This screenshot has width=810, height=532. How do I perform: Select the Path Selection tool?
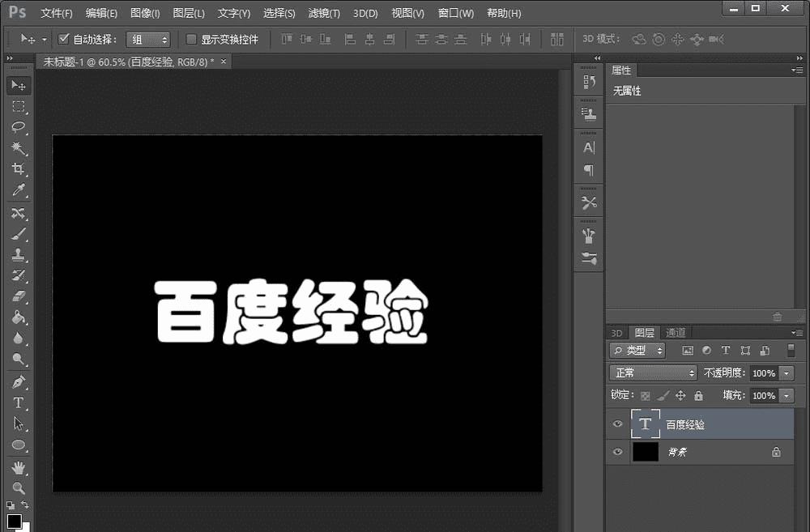coord(19,424)
